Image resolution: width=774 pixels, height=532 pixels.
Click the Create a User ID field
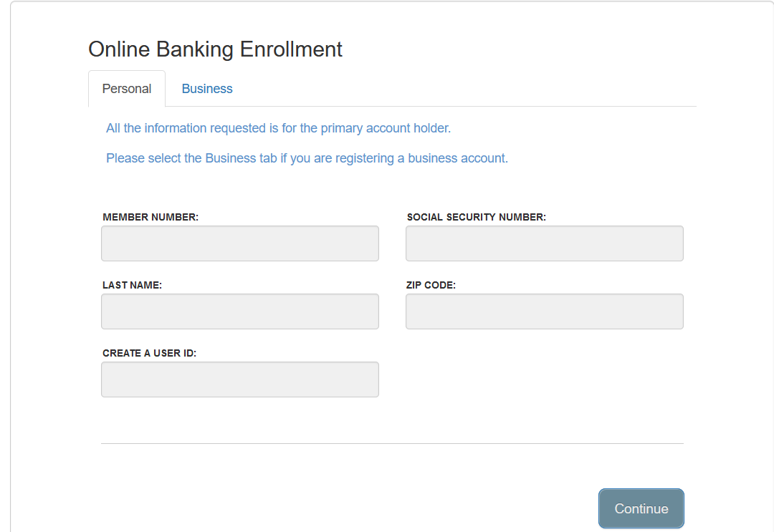(240, 379)
